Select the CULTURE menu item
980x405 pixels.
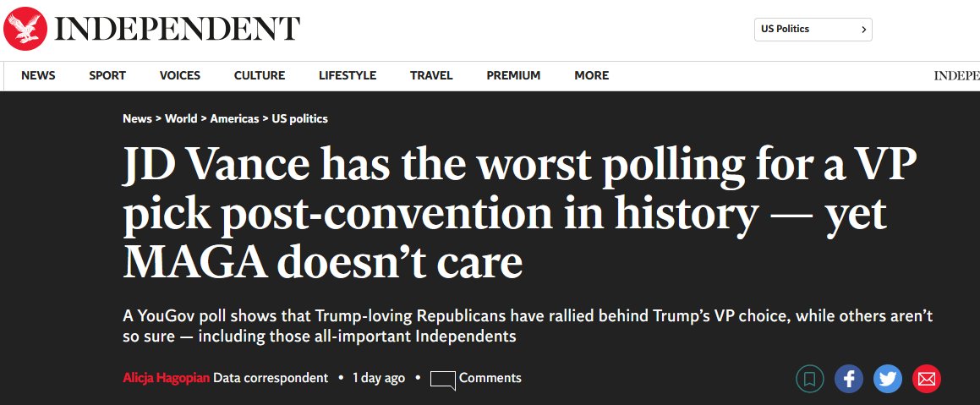click(260, 75)
